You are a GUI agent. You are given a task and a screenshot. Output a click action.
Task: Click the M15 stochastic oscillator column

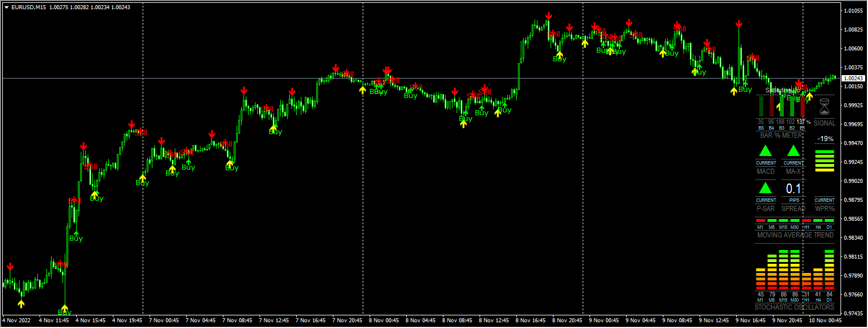tap(783, 270)
